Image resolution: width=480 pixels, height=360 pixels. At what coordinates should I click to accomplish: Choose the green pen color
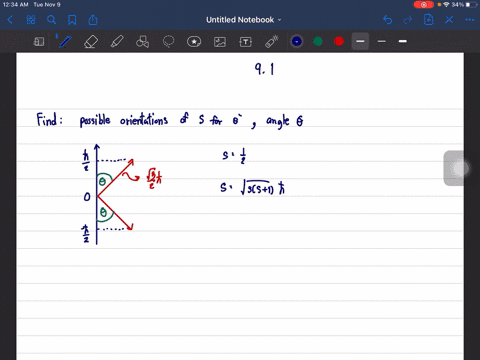(318, 41)
